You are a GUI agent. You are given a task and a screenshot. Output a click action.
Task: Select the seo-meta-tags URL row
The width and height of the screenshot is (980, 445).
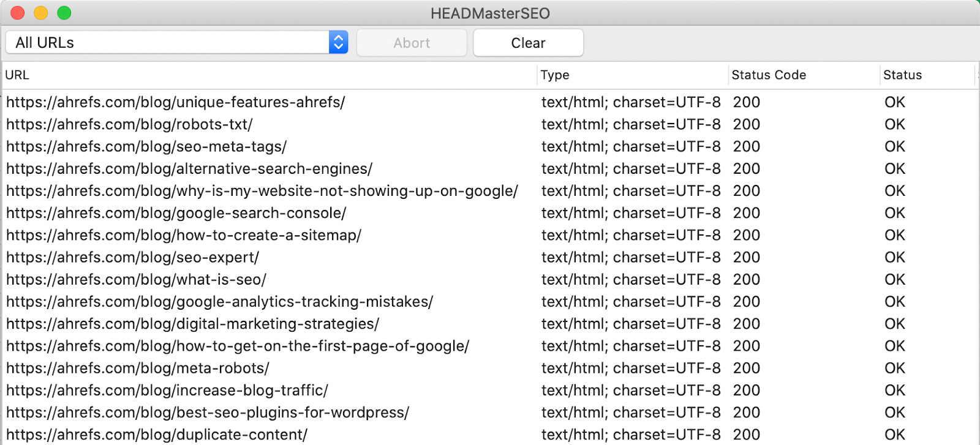pyautogui.click(x=146, y=147)
